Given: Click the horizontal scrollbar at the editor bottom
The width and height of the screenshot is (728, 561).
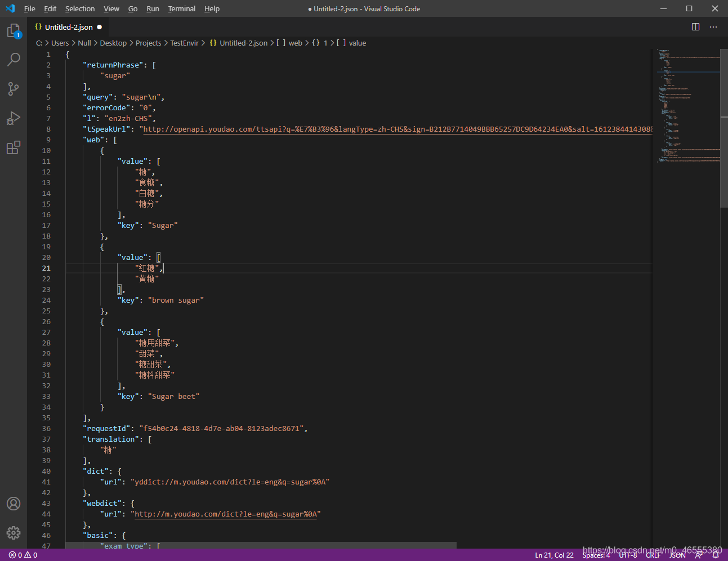Looking at the screenshot, I should (261, 545).
